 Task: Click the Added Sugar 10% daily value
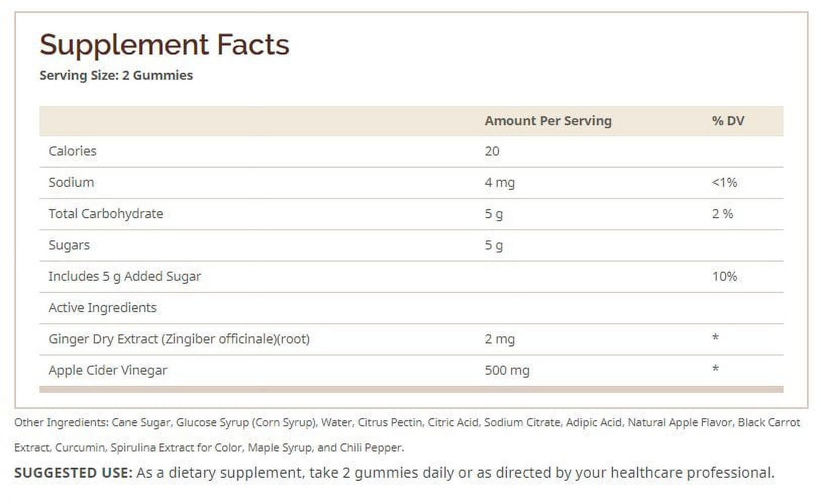(x=724, y=276)
